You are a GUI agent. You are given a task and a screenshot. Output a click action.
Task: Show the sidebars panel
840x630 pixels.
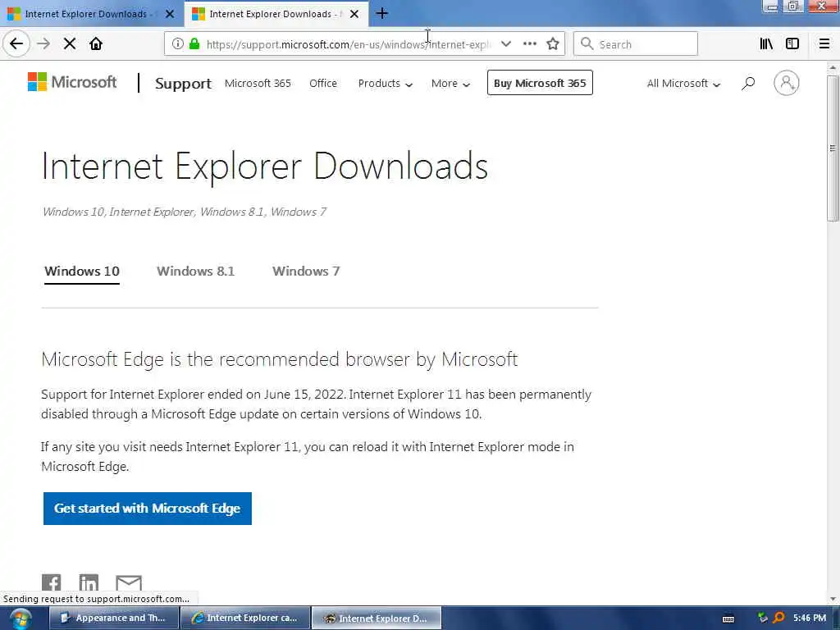(x=792, y=44)
